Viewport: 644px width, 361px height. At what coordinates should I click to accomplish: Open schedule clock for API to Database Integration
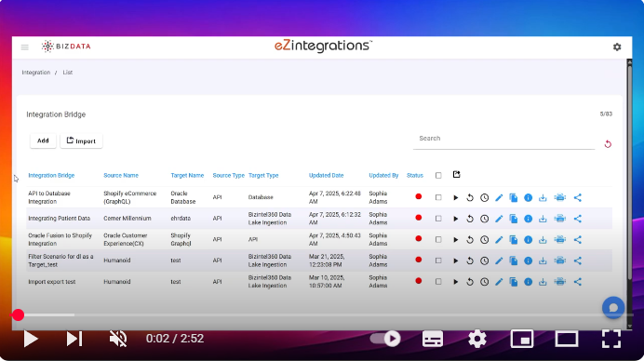pos(485,197)
